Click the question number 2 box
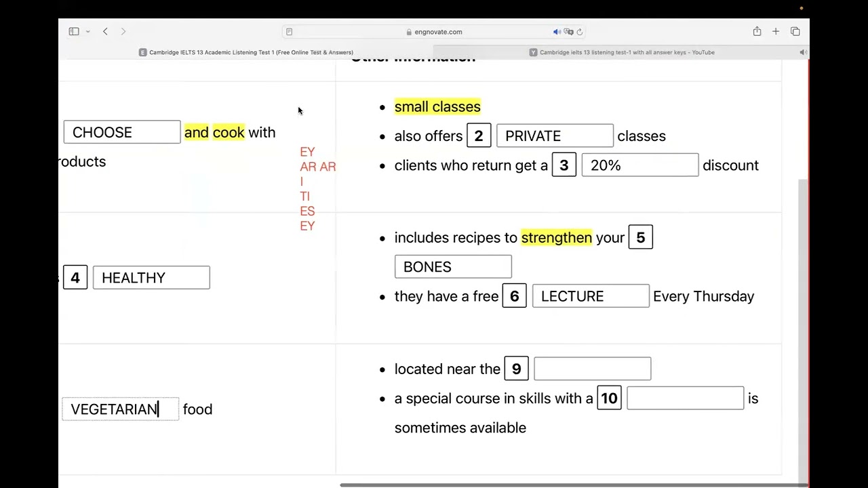 click(479, 136)
